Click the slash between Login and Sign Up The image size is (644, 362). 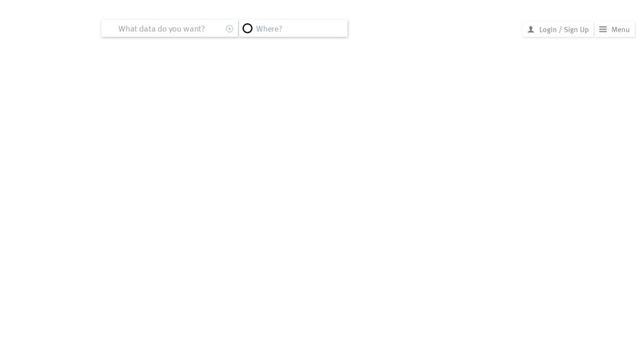coord(560,30)
